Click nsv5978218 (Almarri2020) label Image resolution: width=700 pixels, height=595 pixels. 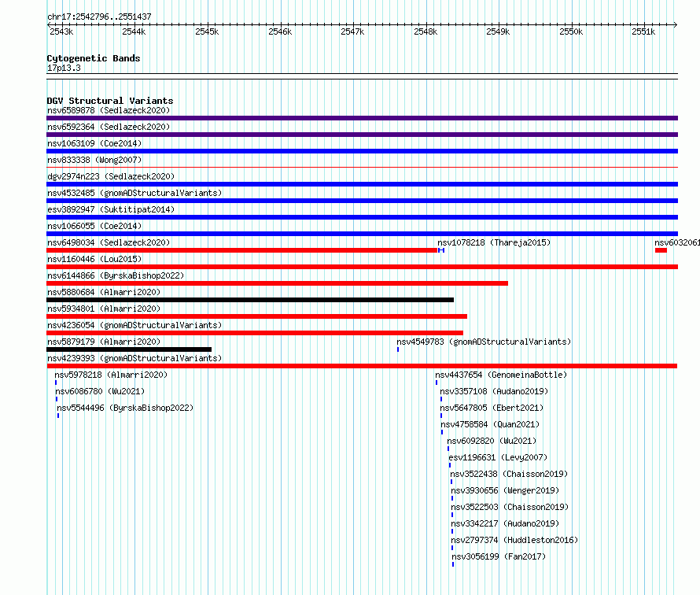[x=111, y=375]
